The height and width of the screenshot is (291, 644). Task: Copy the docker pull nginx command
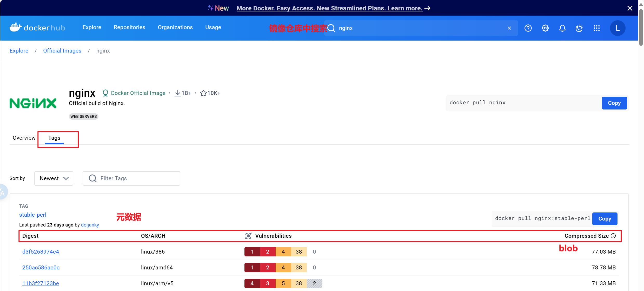click(x=614, y=103)
